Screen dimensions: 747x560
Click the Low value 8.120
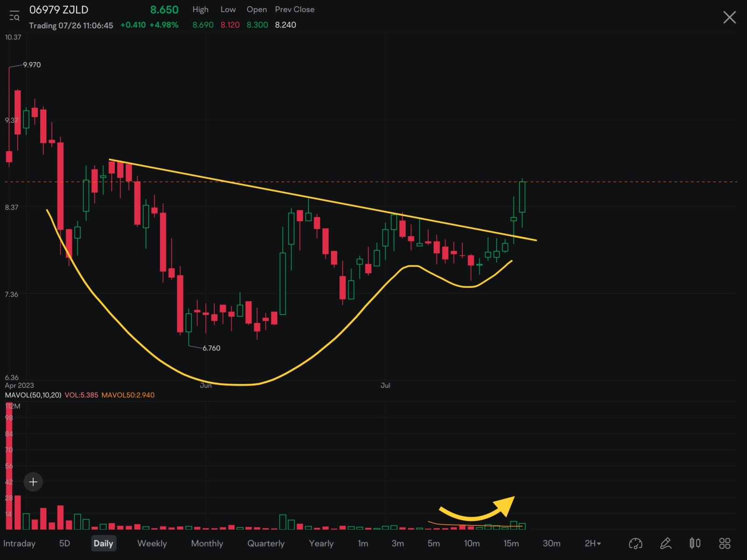click(230, 25)
